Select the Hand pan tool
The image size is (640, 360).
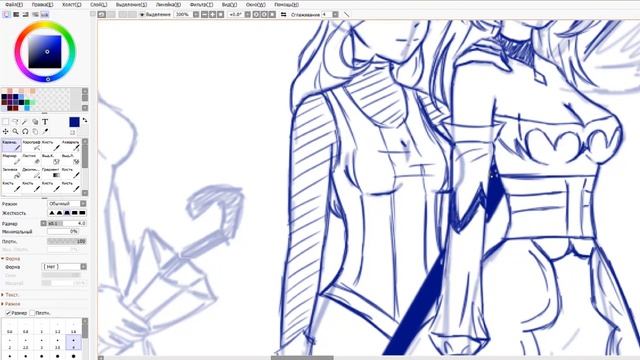(x=35, y=131)
